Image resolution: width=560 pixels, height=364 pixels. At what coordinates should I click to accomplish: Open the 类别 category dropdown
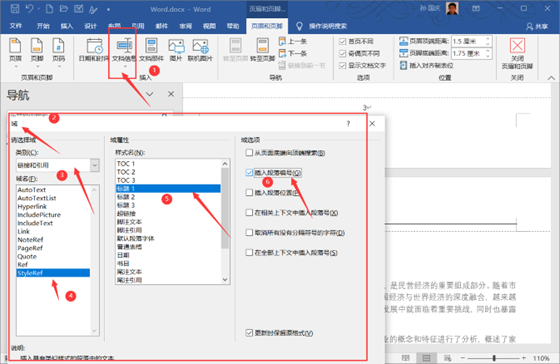95,165
